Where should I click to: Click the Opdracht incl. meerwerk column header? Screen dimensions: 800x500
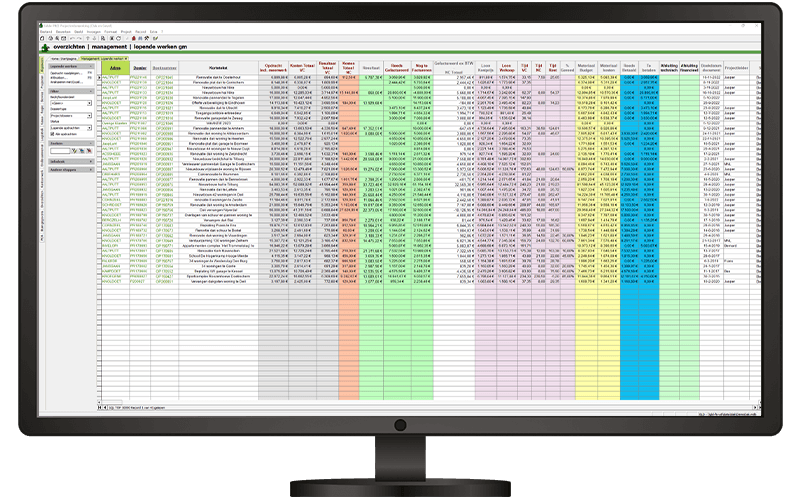[273, 68]
